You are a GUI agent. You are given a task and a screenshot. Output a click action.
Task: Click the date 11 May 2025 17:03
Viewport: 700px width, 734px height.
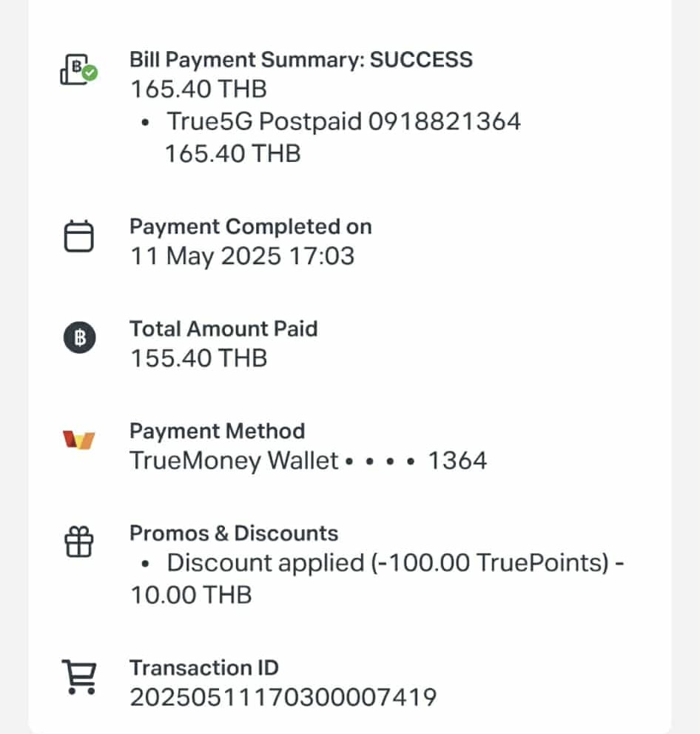pos(243,256)
